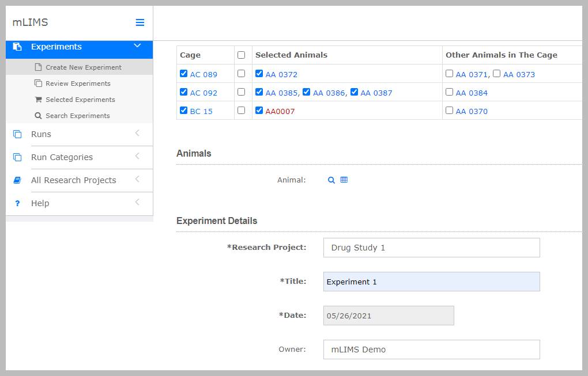Click the Runs sidebar icon
This screenshot has width=588, height=376.
point(17,134)
